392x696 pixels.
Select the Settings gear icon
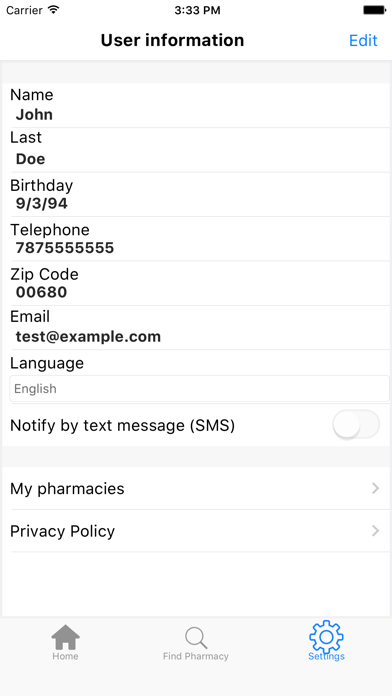click(x=326, y=637)
